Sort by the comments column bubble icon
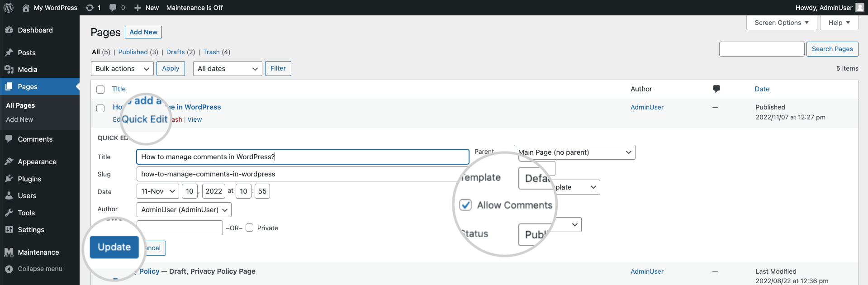The width and height of the screenshot is (868, 285). point(716,89)
